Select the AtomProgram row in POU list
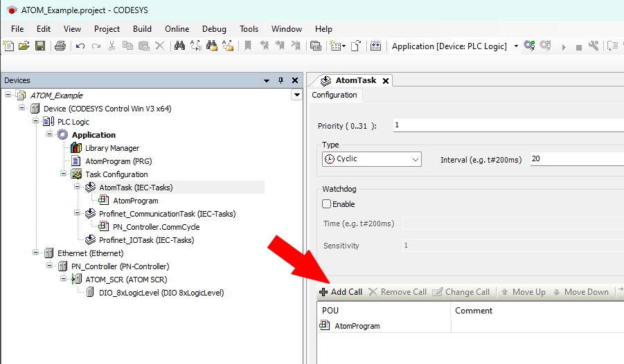The height and width of the screenshot is (364, 624). [x=357, y=326]
